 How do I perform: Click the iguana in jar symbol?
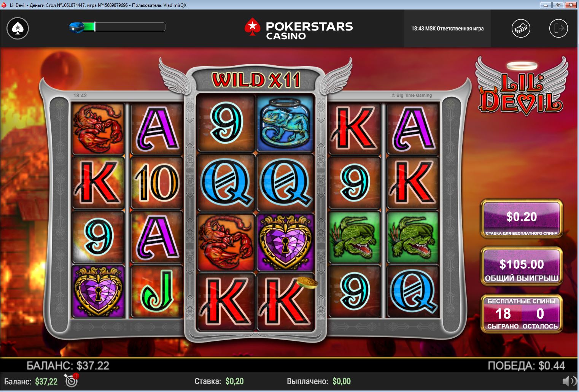pyautogui.click(x=285, y=124)
